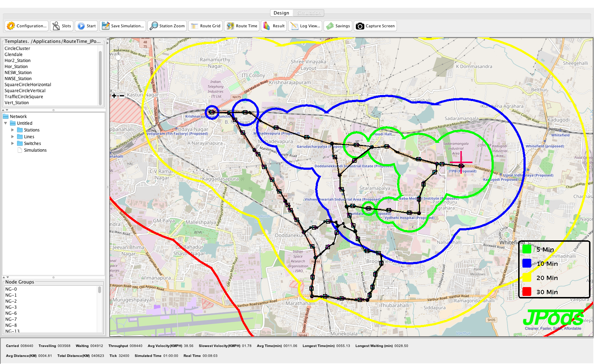Expand the Lines tree folder
The image size is (594, 364).
tap(13, 137)
